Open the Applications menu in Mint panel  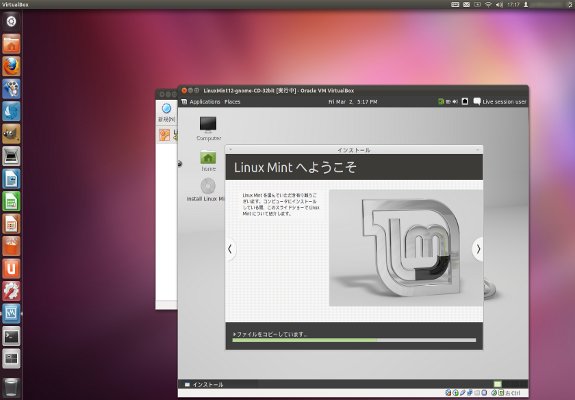[x=201, y=102]
